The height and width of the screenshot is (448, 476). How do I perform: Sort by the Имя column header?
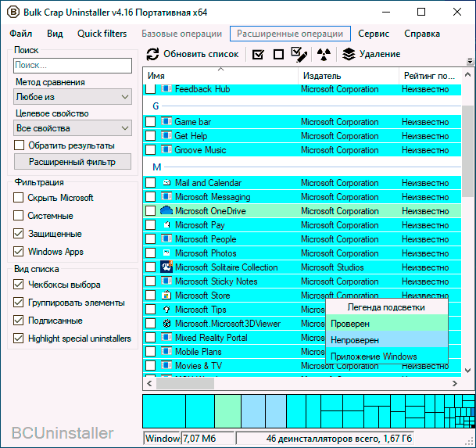[x=220, y=76]
